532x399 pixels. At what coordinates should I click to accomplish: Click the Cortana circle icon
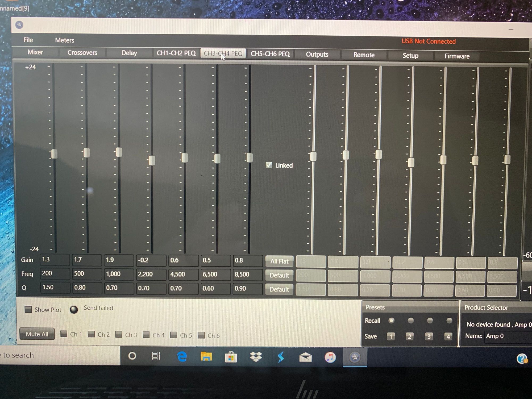(132, 356)
